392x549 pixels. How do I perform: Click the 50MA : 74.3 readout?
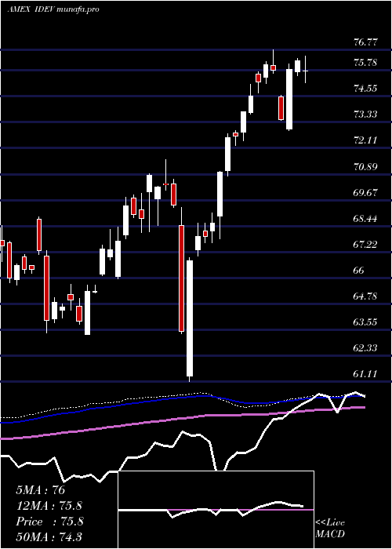pyautogui.click(x=49, y=537)
